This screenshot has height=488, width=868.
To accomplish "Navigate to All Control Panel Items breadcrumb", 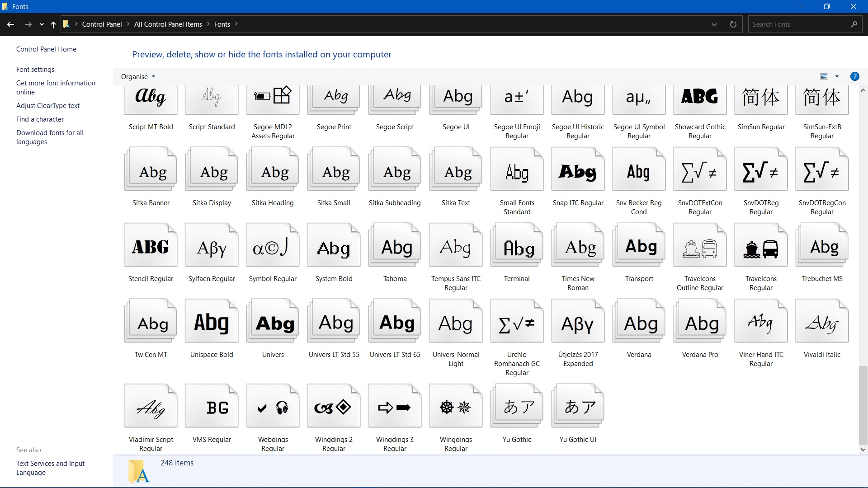I will pos(168,24).
